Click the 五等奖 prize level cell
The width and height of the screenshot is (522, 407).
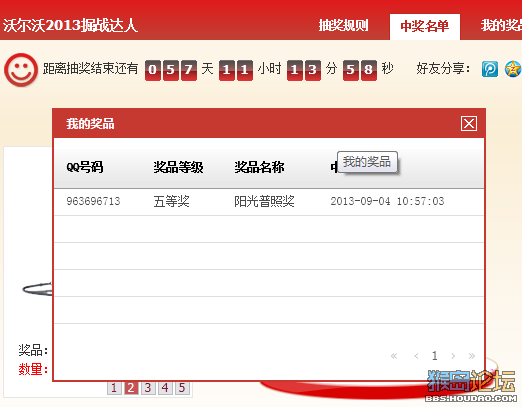pos(171,201)
